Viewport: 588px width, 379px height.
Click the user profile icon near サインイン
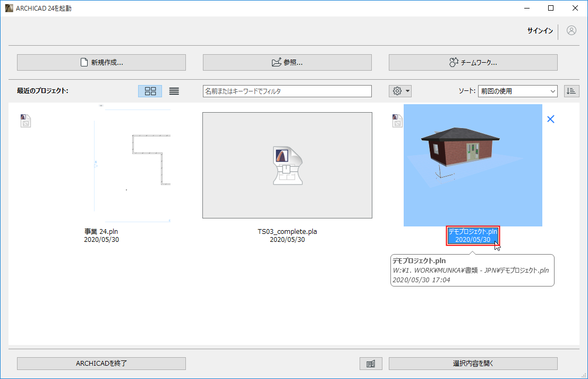[571, 30]
